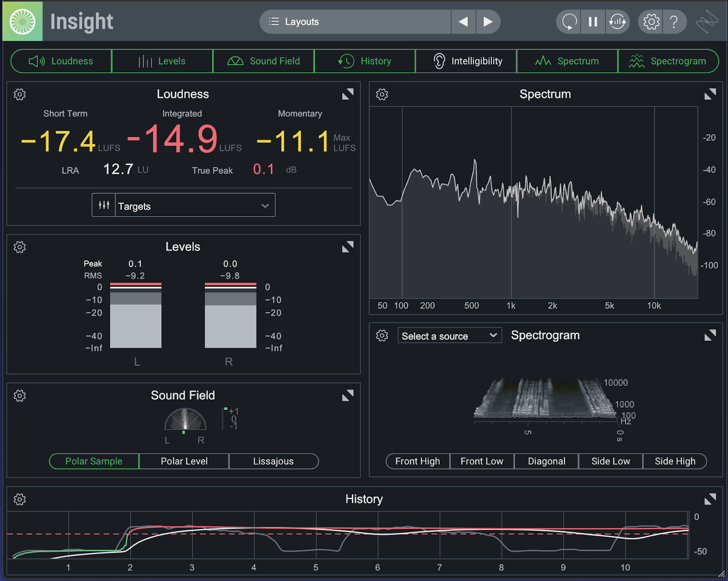Image resolution: width=728 pixels, height=581 pixels.
Task: Go to next layout arrow
Action: point(488,21)
